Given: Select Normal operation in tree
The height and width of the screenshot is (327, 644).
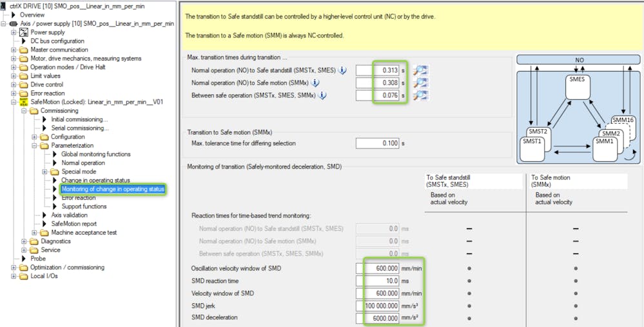Looking at the screenshot, I should (x=83, y=163).
